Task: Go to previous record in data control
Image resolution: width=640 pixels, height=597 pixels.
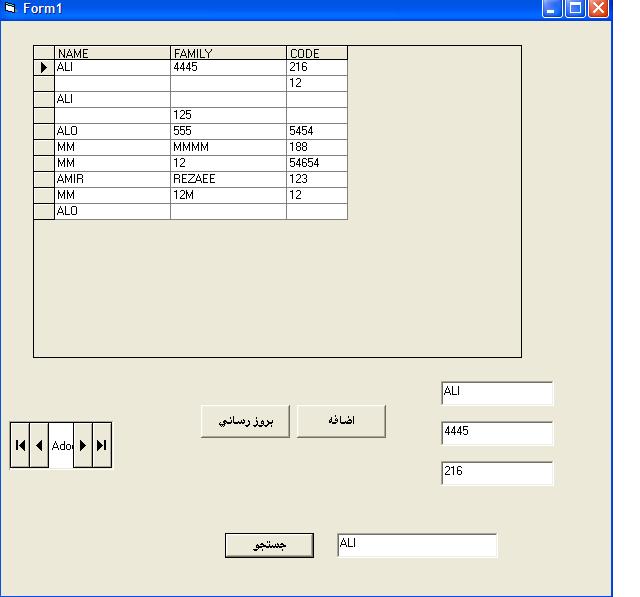Action: click(39, 445)
